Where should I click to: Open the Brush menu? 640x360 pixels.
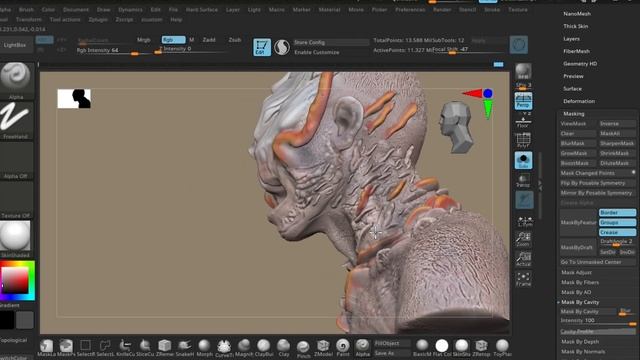(26, 9)
